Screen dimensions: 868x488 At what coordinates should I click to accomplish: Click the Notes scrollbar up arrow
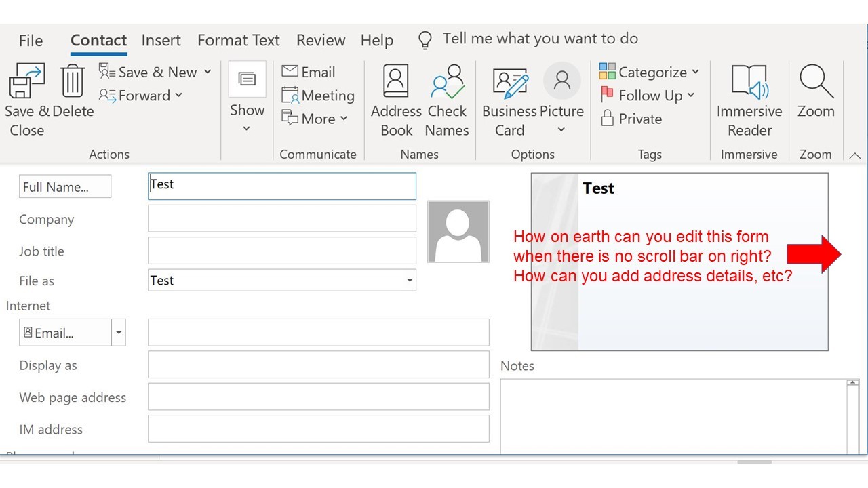[852, 384]
